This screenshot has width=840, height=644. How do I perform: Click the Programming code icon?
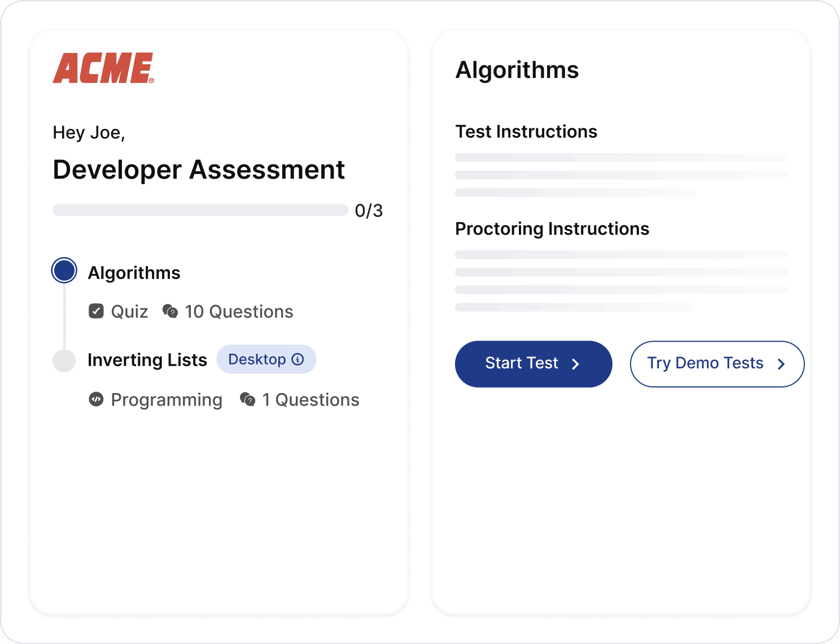click(97, 399)
